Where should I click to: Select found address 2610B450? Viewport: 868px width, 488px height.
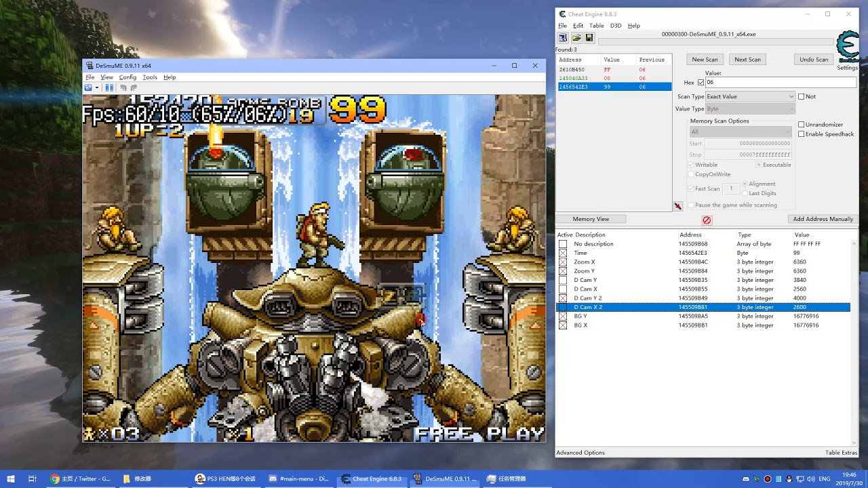[614, 69]
